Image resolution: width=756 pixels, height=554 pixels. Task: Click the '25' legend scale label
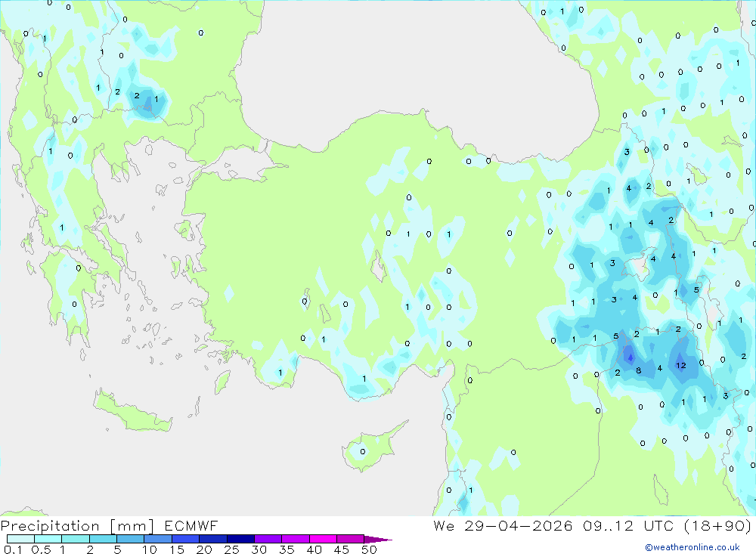pos(232,549)
